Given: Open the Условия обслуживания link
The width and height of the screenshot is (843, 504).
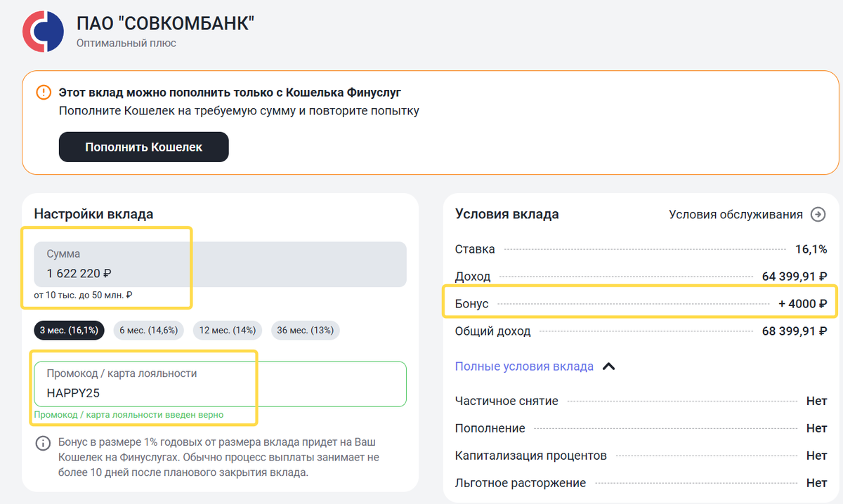Looking at the screenshot, I should pyautogui.click(x=735, y=215).
